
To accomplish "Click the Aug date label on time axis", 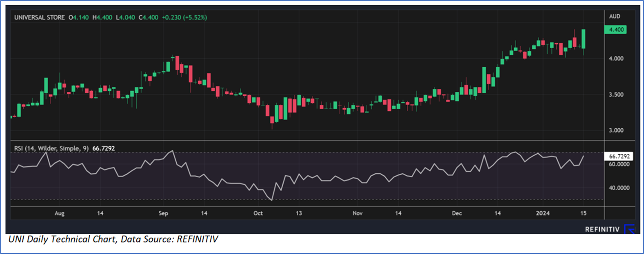I will click(x=60, y=213).
